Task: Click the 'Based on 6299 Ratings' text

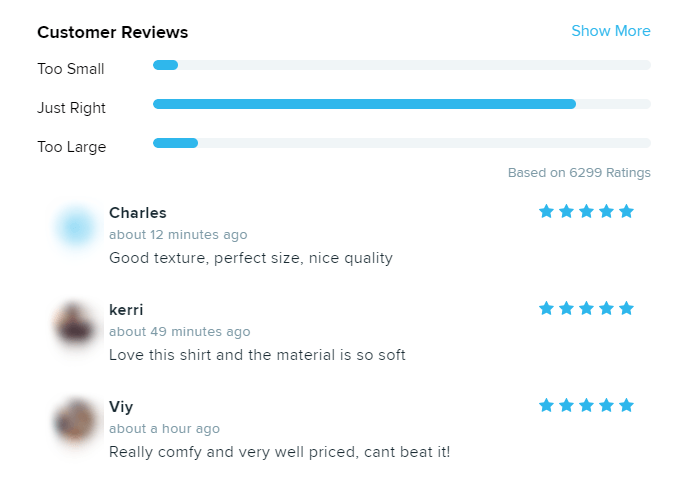Action: [x=579, y=173]
